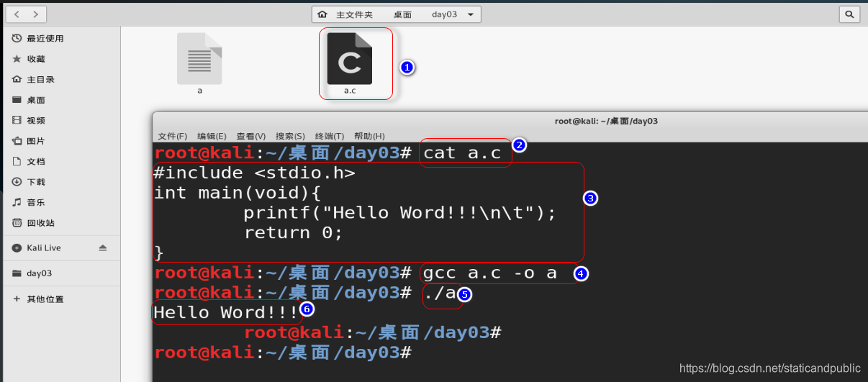This screenshot has width=868, height=382.
Task: Open the terminal 搜索(S) menu
Action: (290, 136)
